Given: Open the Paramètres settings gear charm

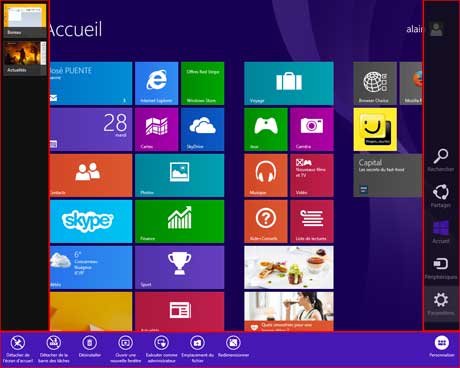Looking at the screenshot, I should coord(441,304).
